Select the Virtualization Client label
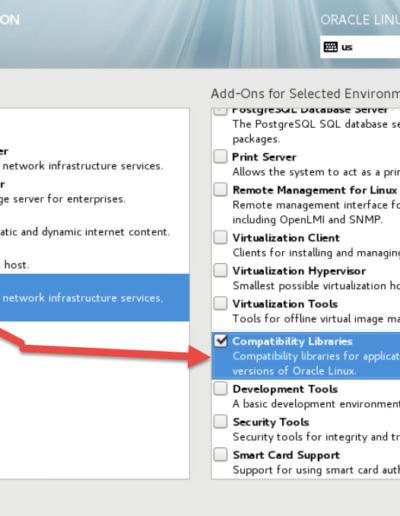 pos(286,238)
